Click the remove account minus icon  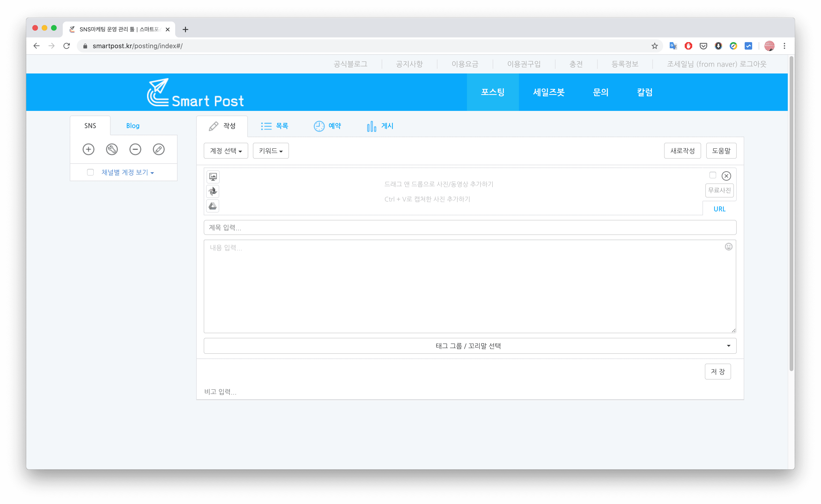tap(135, 149)
